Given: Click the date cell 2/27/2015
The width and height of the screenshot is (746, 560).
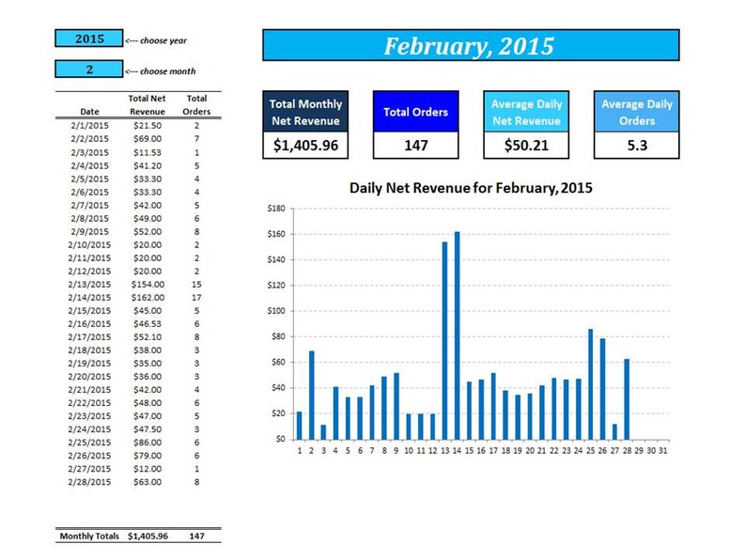Looking at the screenshot, I should coord(89,469).
